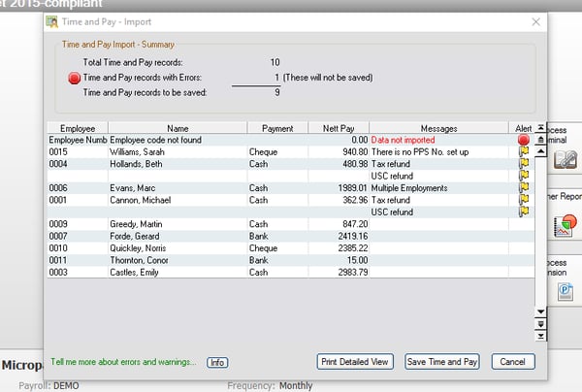This screenshot has width=582, height=392.
Task: Click the flag alert for Williams, Sarah
Action: (524, 151)
